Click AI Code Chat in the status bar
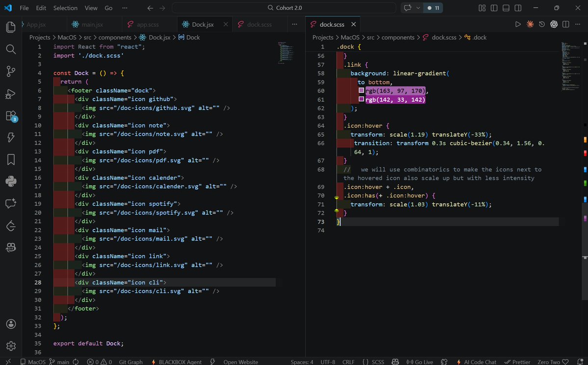 (476, 362)
